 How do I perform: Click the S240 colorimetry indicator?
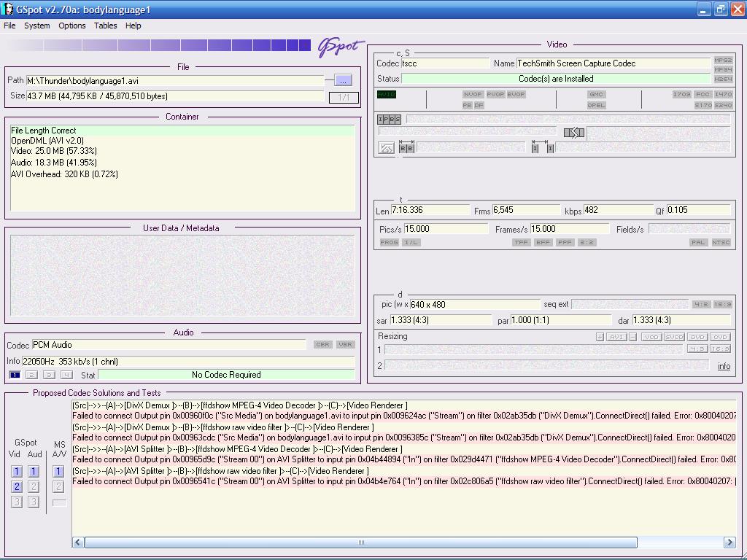(723, 105)
